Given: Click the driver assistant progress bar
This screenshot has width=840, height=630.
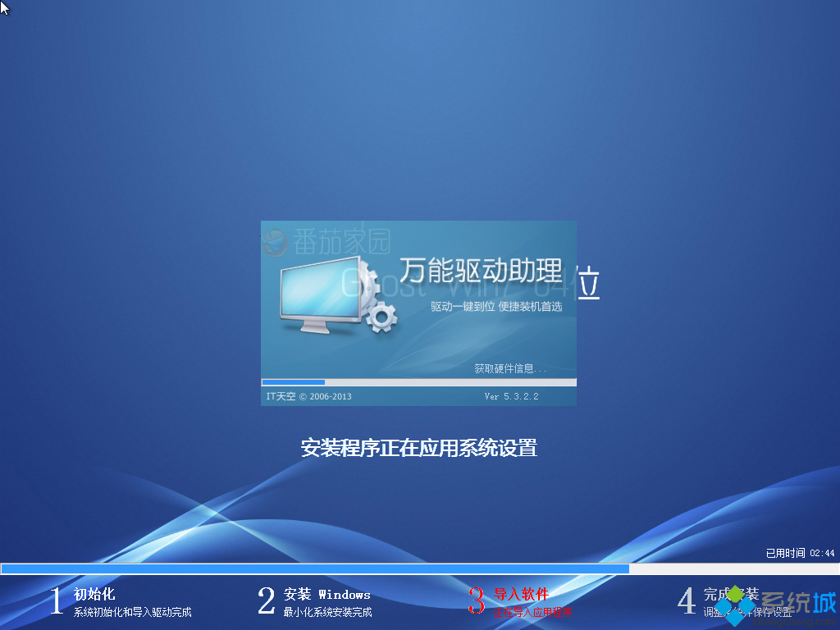Looking at the screenshot, I should click(418, 382).
